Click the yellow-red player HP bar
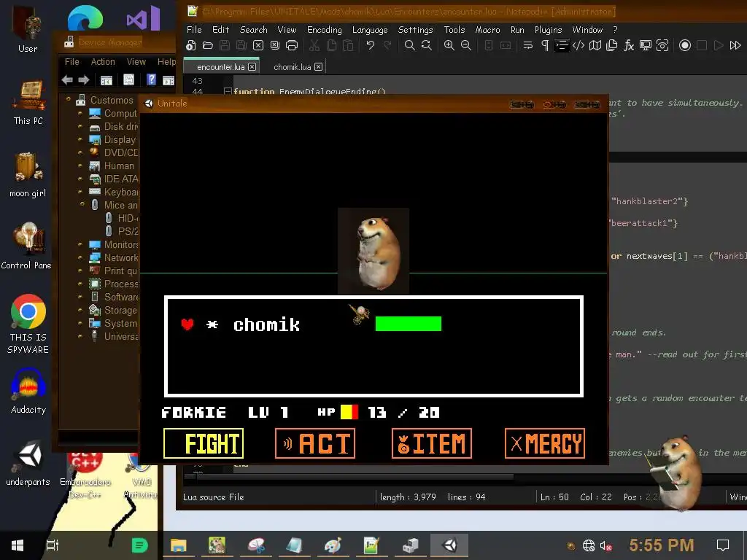This screenshot has height=560, width=747. pyautogui.click(x=349, y=412)
